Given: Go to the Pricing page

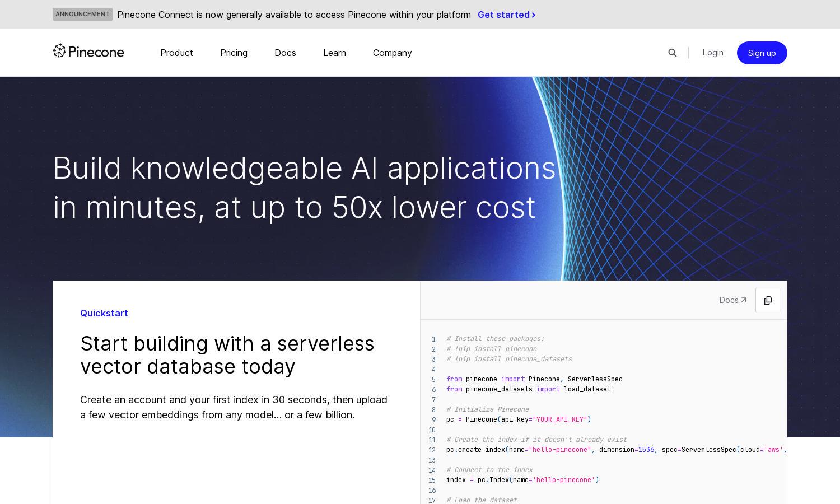Looking at the screenshot, I should (234, 53).
